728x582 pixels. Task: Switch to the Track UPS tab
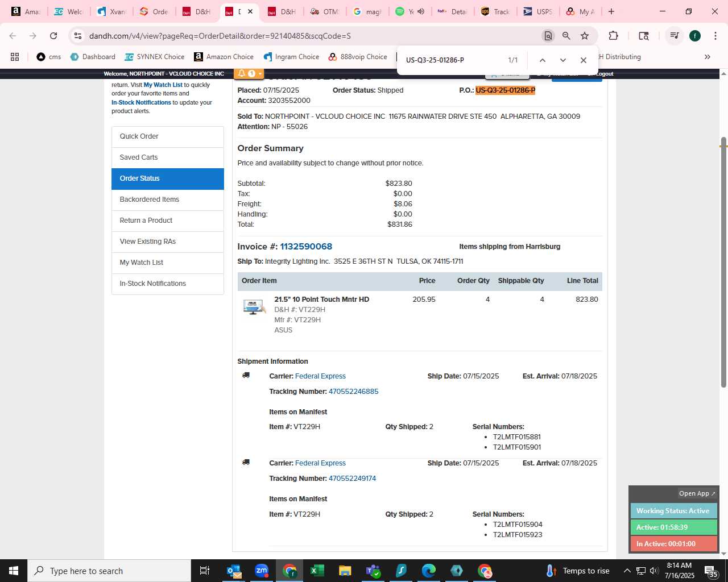click(495, 11)
